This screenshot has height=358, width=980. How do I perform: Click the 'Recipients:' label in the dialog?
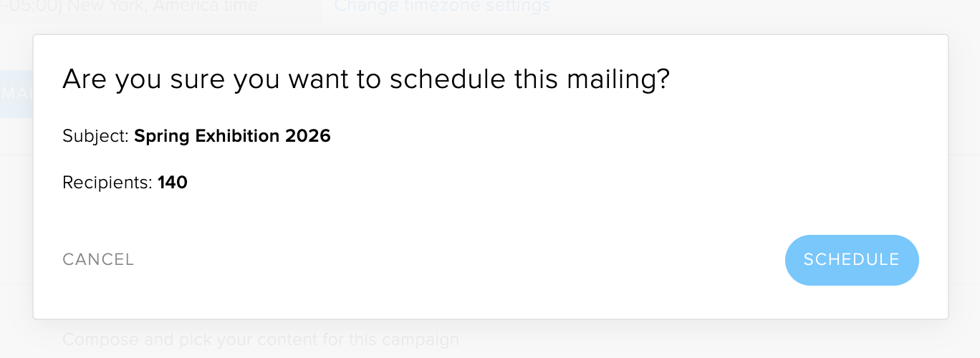coord(107,183)
